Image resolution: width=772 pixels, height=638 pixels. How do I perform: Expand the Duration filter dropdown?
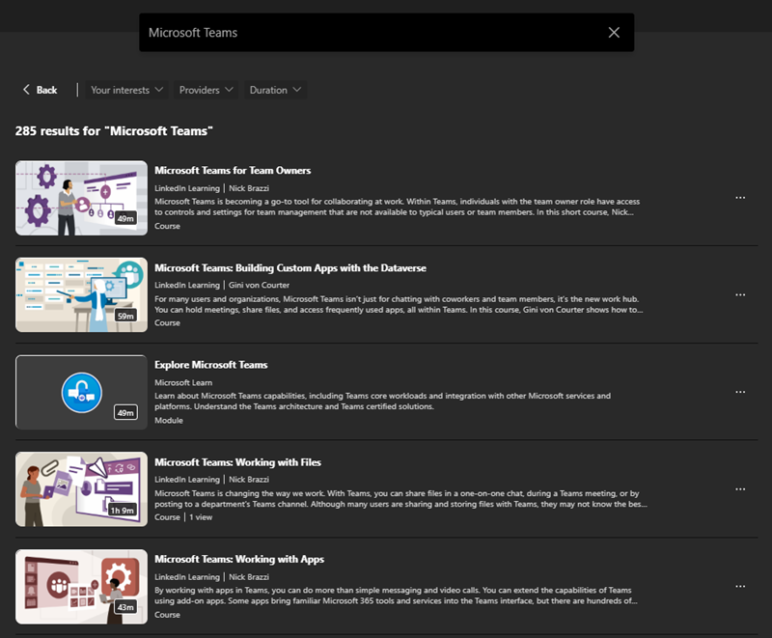pyautogui.click(x=275, y=90)
